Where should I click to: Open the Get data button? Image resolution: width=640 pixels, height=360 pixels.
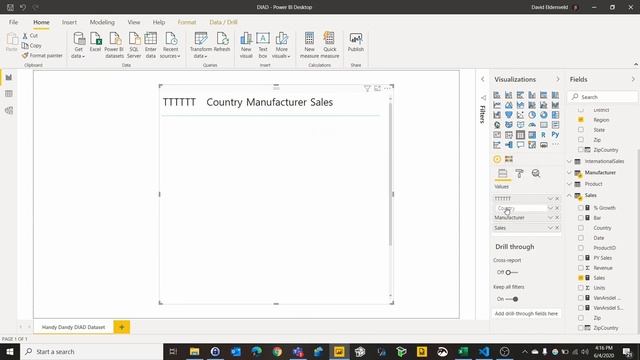[x=78, y=45]
